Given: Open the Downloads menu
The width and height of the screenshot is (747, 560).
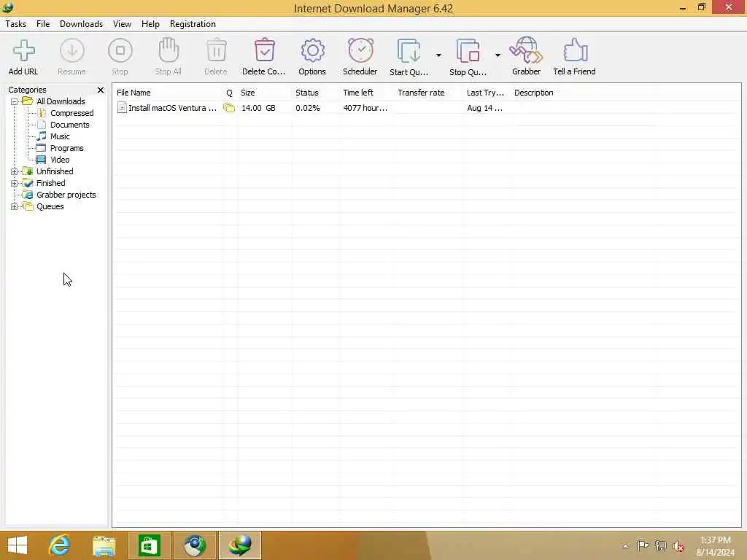Looking at the screenshot, I should (x=82, y=24).
